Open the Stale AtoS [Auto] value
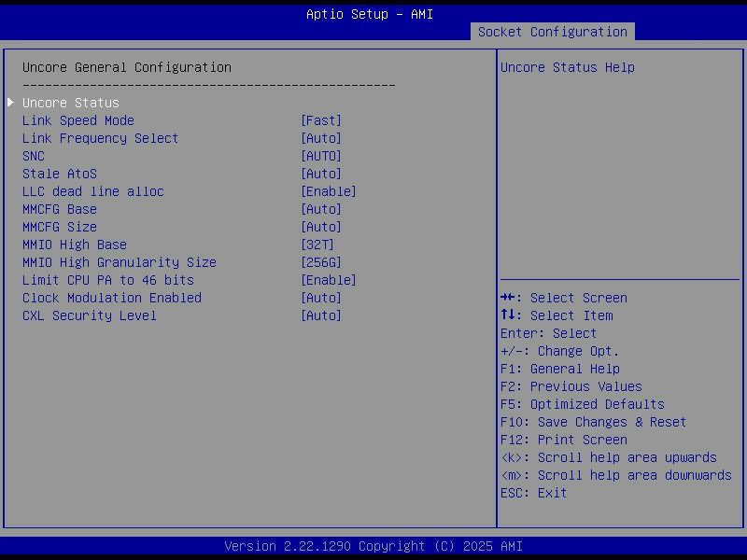This screenshot has width=747, height=560. coord(321,174)
